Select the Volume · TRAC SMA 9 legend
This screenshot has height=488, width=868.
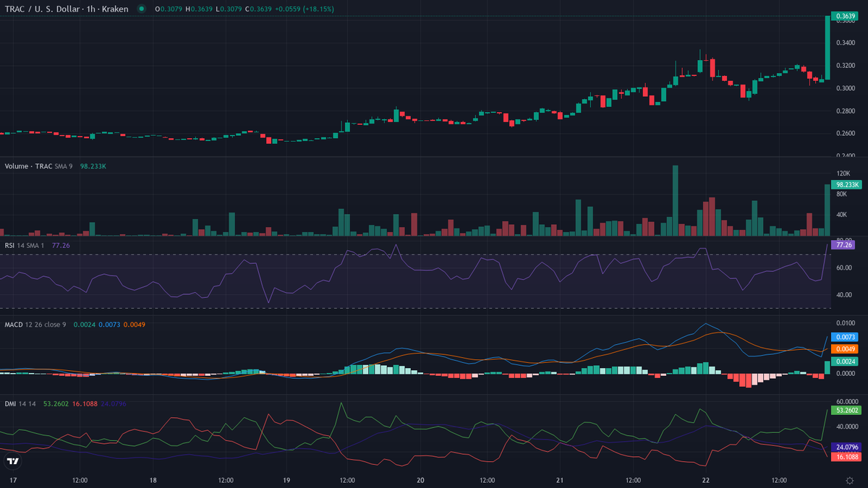click(39, 166)
